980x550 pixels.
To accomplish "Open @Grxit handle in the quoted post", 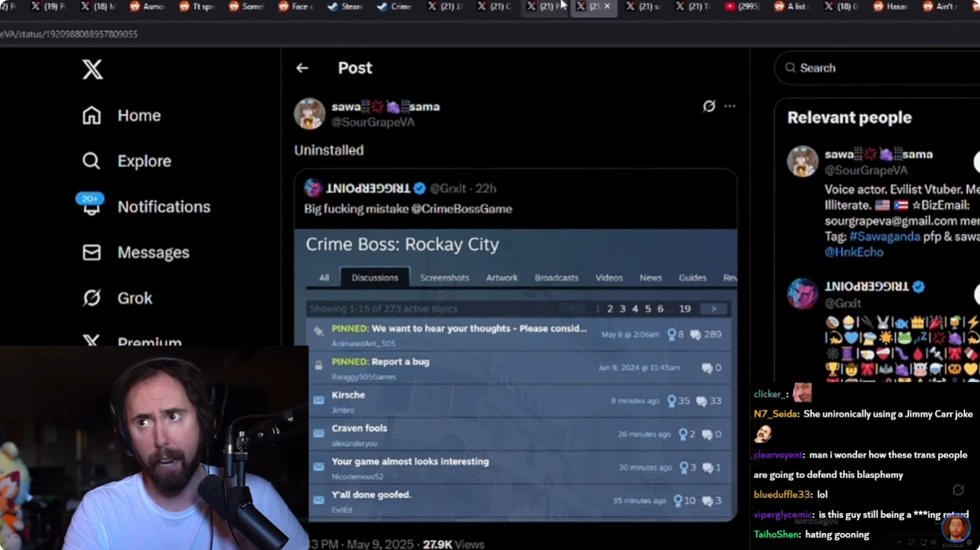I will coord(449,188).
